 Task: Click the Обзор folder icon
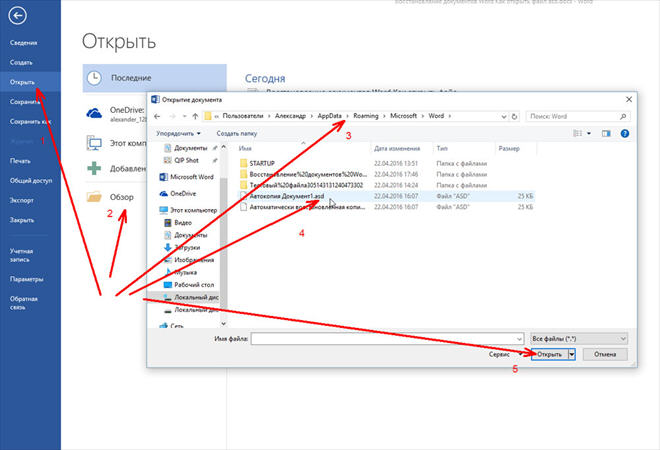pyautogui.click(x=94, y=197)
